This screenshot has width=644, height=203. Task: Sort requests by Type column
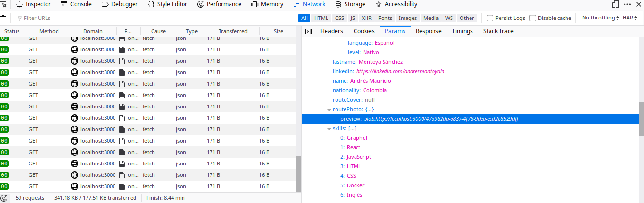[192, 31]
